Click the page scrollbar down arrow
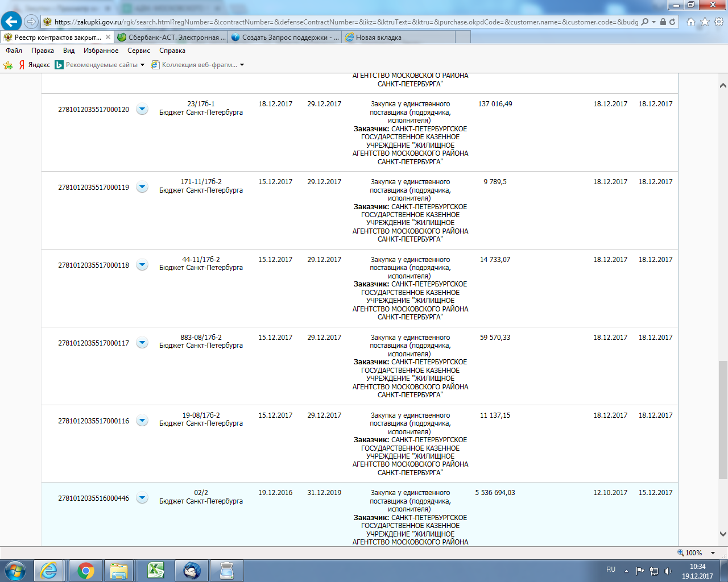 tap(723, 534)
